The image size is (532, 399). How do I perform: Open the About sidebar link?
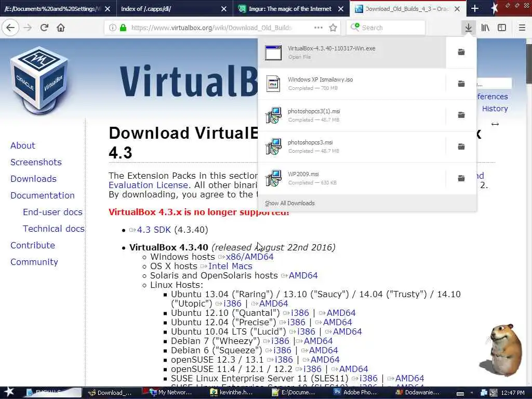click(x=23, y=145)
